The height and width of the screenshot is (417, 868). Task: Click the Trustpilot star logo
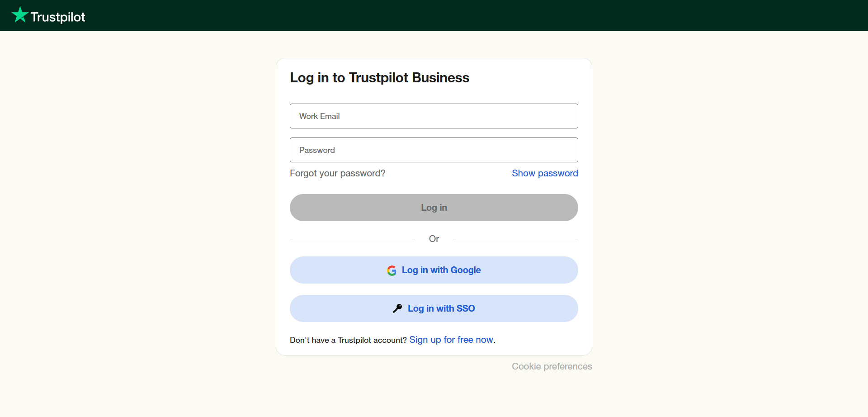point(20,15)
